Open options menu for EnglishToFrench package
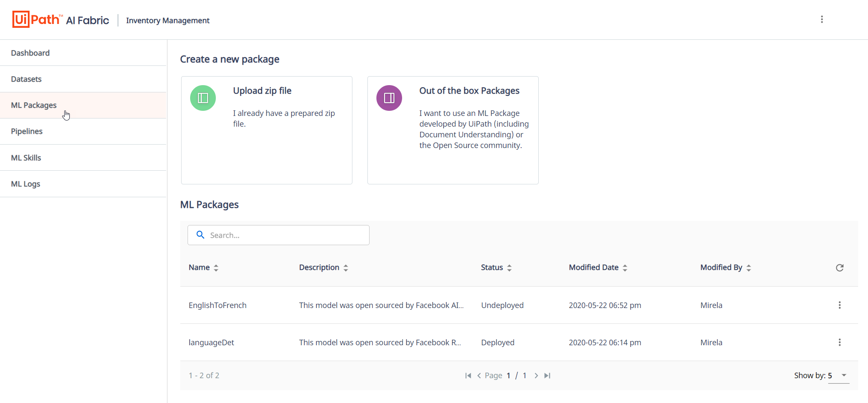The height and width of the screenshot is (403, 868). coord(839,305)
